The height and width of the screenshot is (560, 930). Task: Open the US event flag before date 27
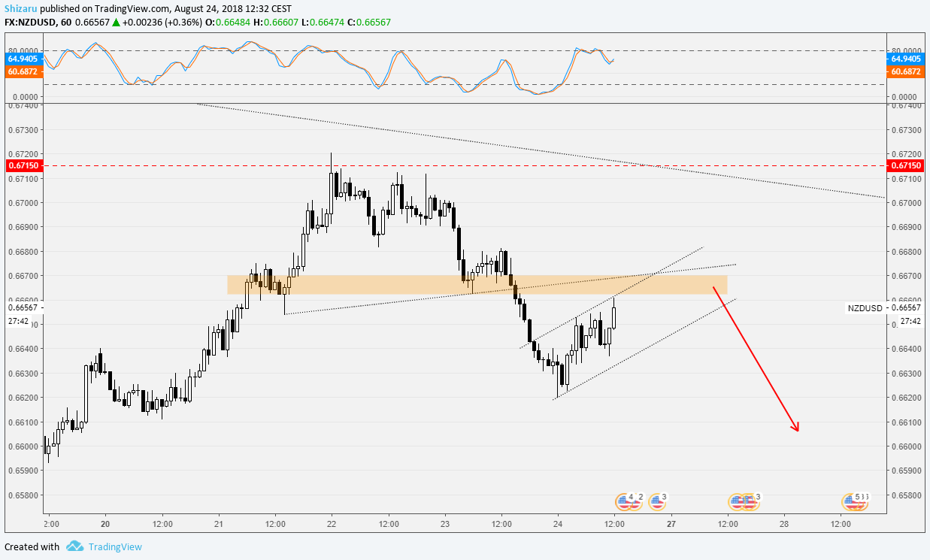658,501
